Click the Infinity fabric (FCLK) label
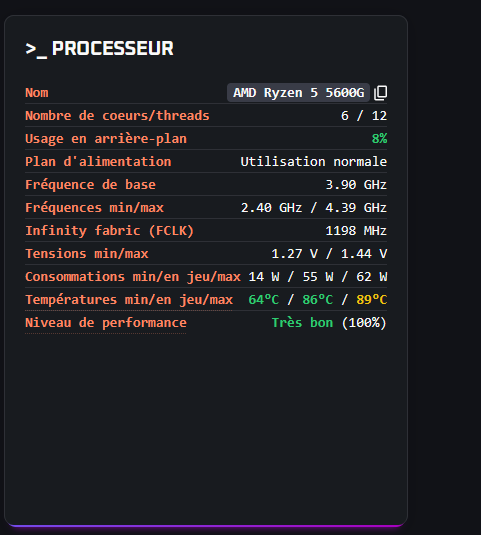The height and width of the screenshot is (535, 481). 110,231
